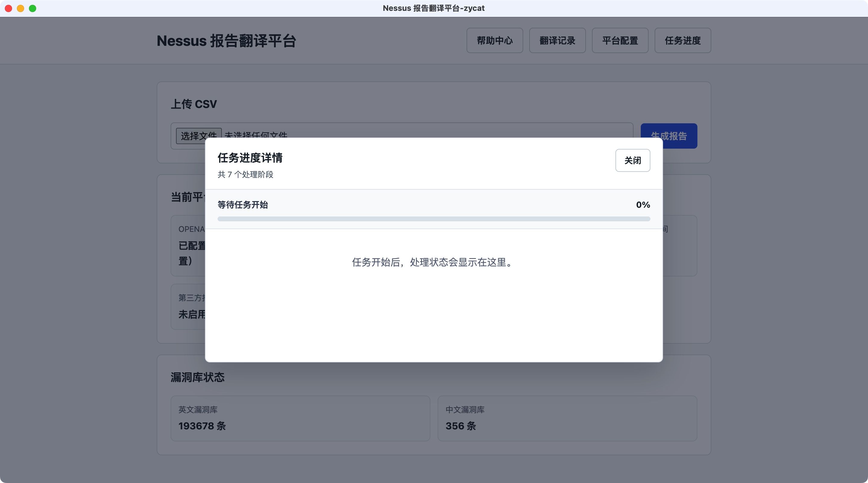Image resolution: width=868 pixels, height=483 pixels.
Task: Click the 356 条 count value
Action: 461,426
